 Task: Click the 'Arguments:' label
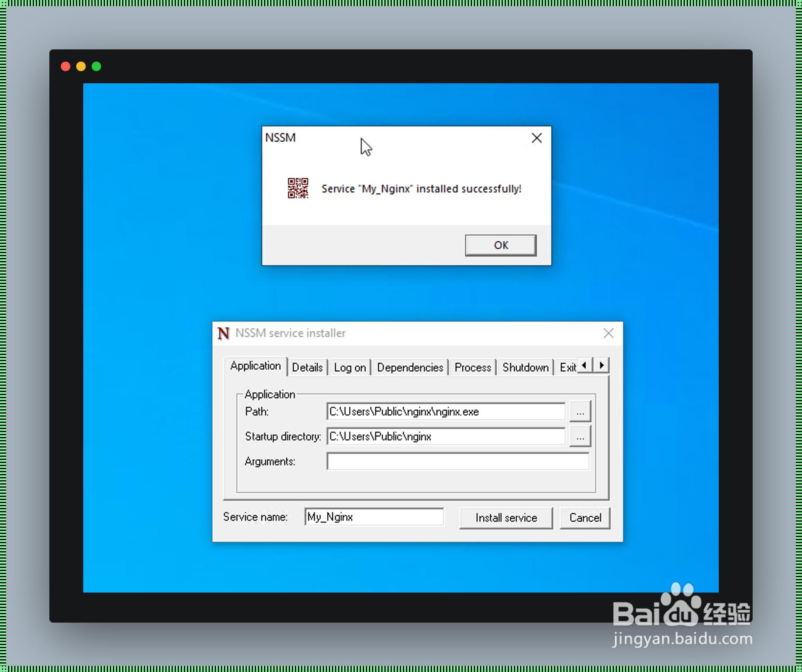coord(270,461)
